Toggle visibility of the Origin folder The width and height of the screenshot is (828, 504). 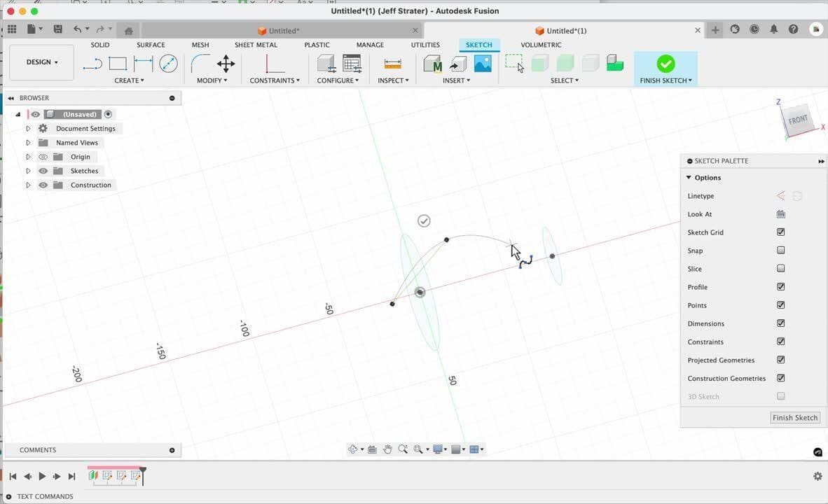pyautogui.click(x=43, y=157)
